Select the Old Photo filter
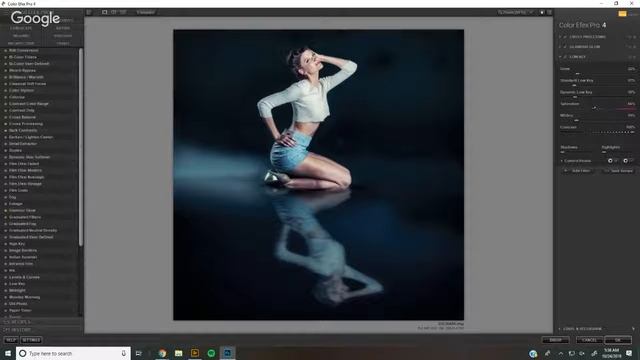The width and height of the screenshot is (640, 360). coord(18,304)
